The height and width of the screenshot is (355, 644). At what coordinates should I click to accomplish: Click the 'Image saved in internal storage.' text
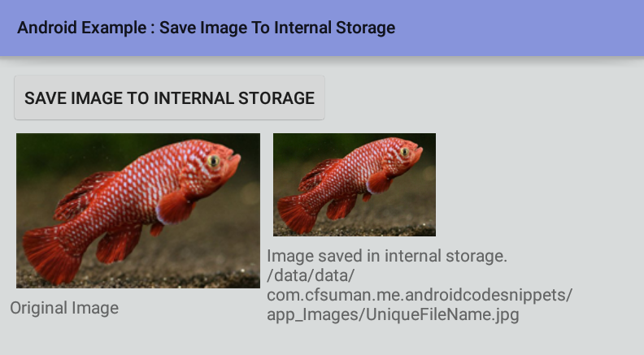(387, 256)
